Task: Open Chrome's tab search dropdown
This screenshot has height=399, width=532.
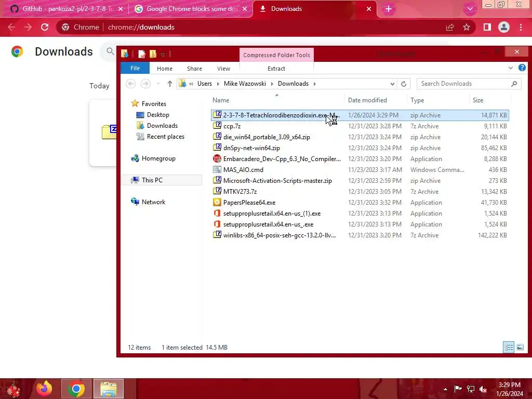Action: 470,9
